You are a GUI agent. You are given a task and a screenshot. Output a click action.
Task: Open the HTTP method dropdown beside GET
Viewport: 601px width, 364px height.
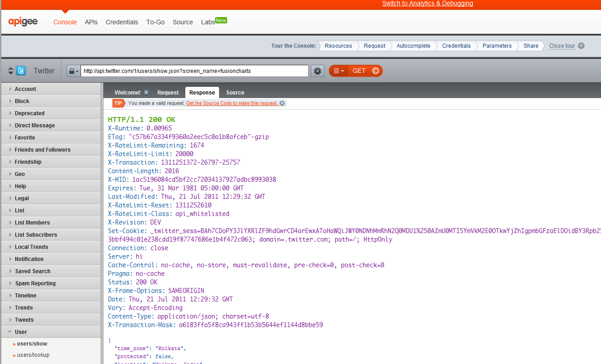(339, 71)
